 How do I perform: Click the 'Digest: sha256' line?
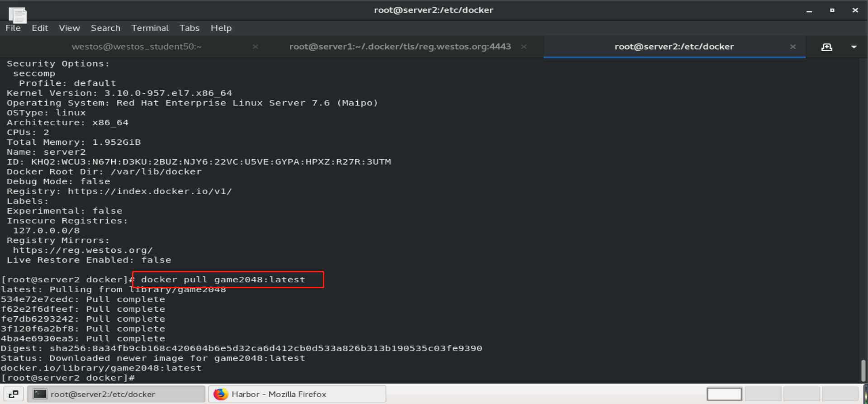[x=242, y=349]
